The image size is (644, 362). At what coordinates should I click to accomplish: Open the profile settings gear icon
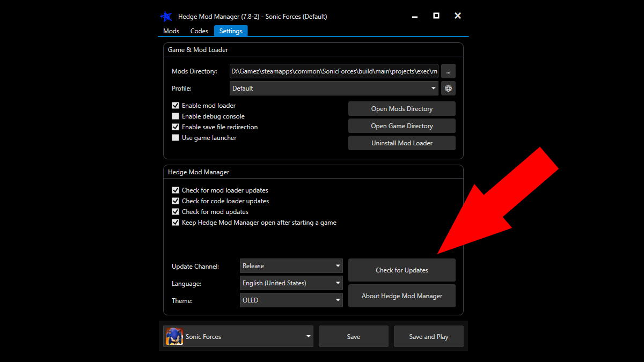click(x=448, y=88)
